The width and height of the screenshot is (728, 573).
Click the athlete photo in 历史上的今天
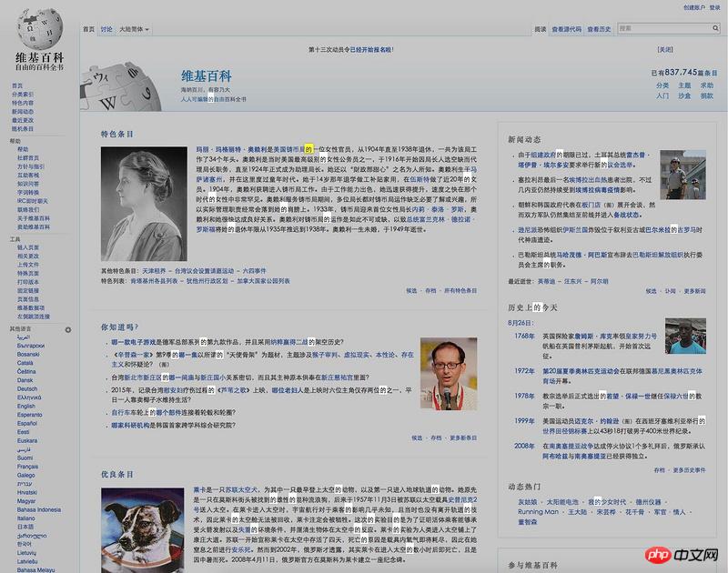tap(685, 336)
